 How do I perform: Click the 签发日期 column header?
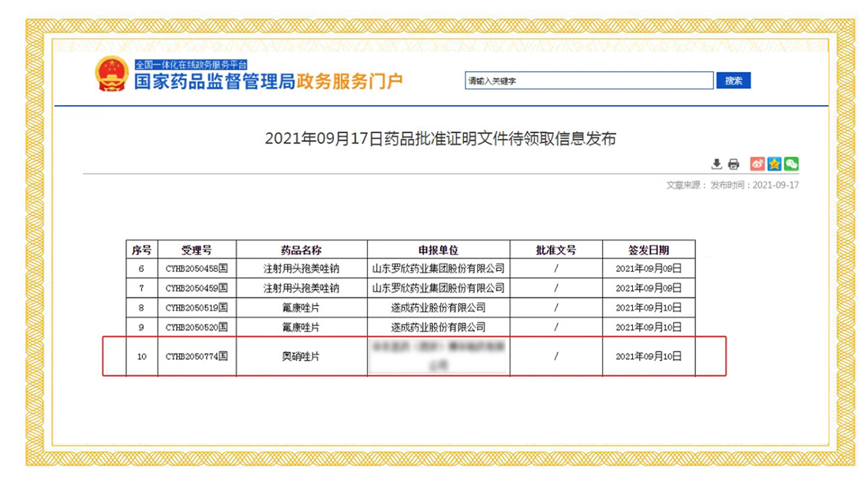point(649,250)
